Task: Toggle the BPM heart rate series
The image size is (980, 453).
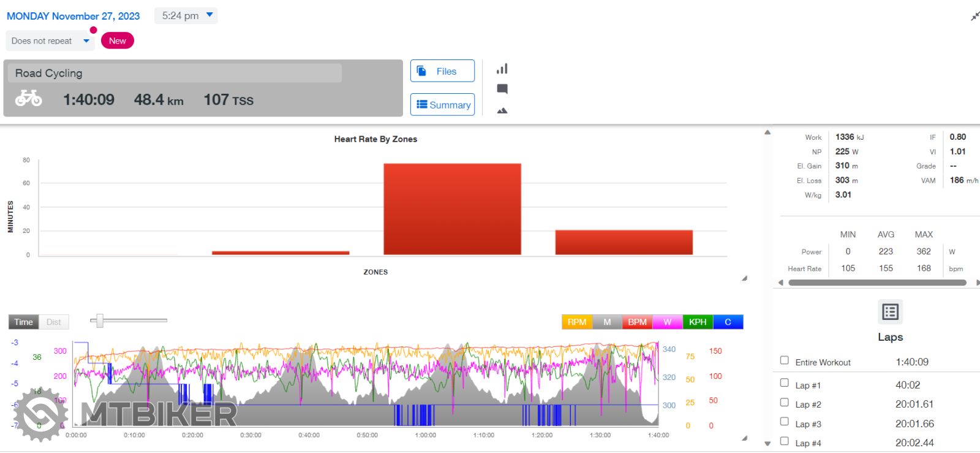Action: [x=637, y=322]
